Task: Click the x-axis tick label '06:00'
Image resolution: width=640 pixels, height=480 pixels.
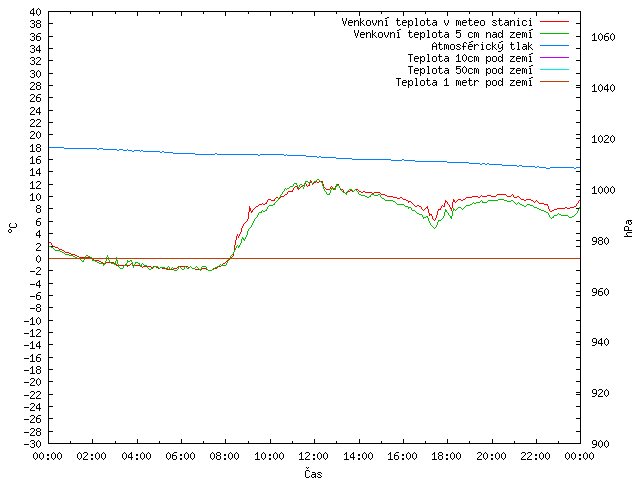Action: 180,456
